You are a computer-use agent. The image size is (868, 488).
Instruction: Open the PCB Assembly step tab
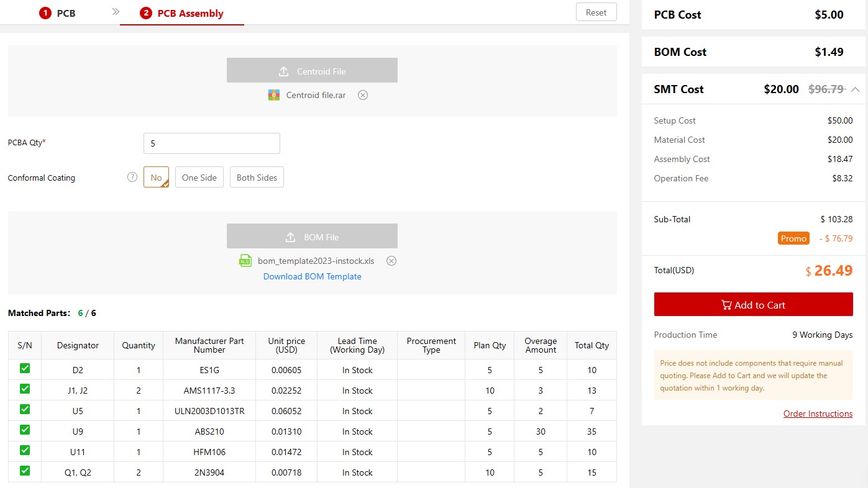(x=182, y=13)
